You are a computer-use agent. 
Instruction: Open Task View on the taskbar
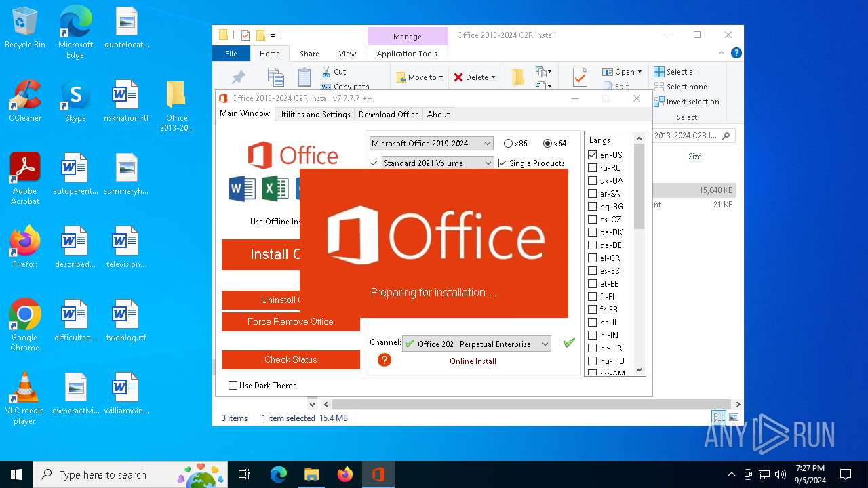244,474
